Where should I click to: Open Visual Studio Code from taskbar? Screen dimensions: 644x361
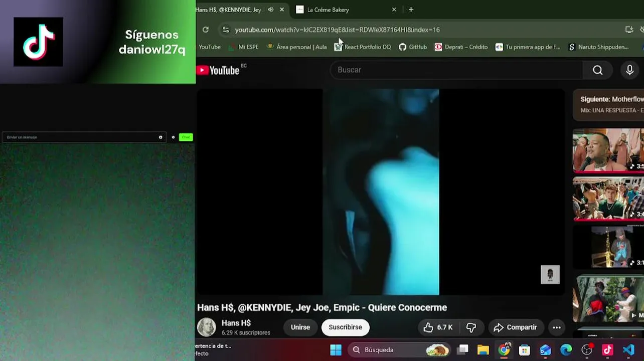[x=628, y=350]
